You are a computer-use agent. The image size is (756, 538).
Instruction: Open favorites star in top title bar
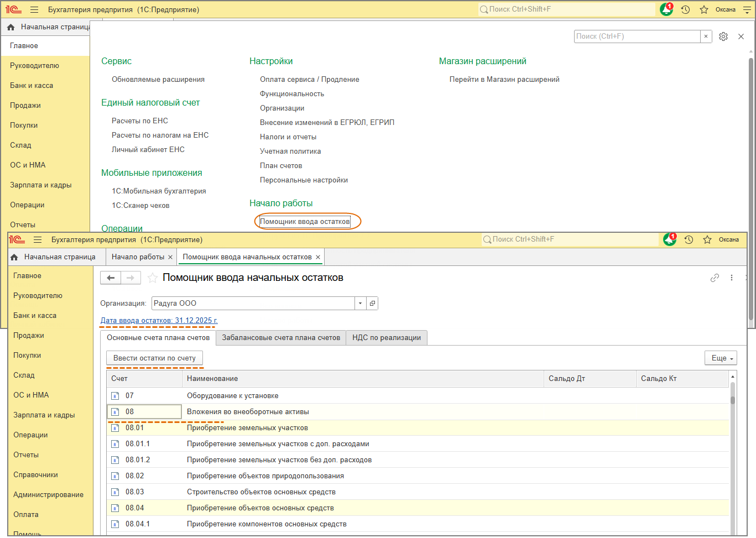click(x=704, y=9)
